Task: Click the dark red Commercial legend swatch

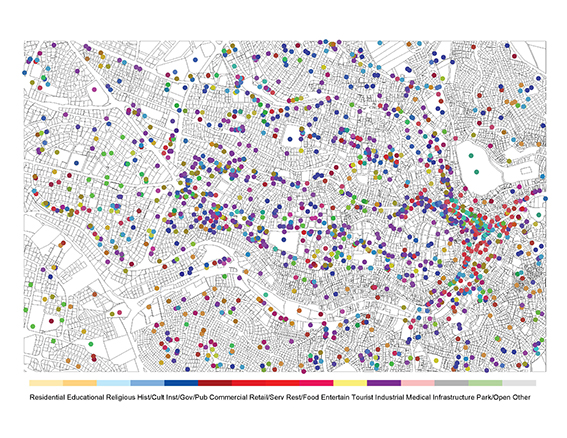Action: tap(215, 383)
